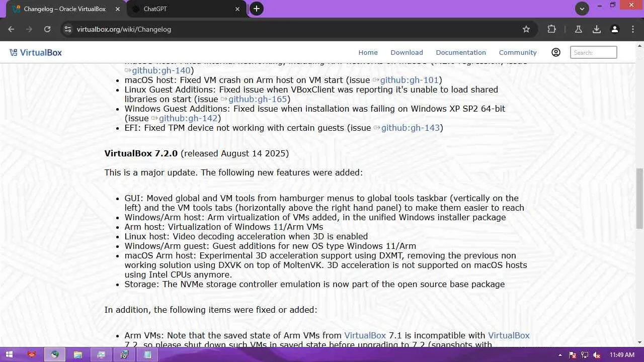View site information icon in address bar
Viewport: 644px width, 362px height.
point(68,29)
